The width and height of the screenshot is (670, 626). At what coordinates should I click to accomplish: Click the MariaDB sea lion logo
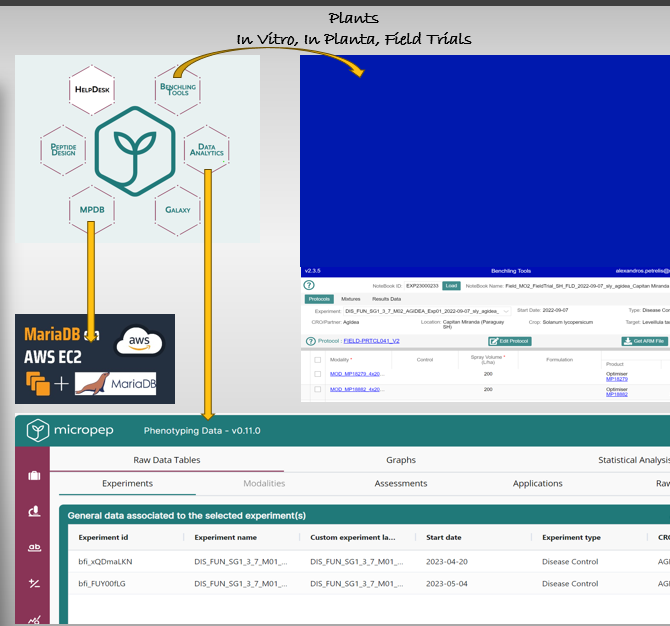pos(115,383)
